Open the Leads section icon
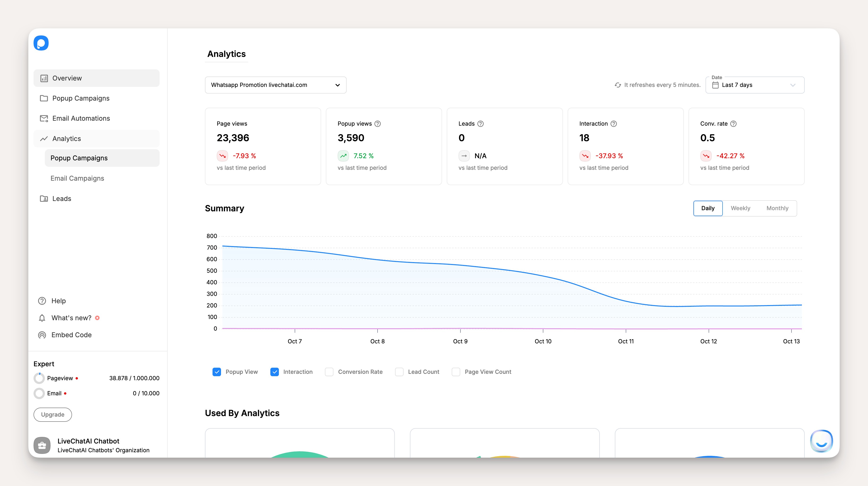Viewport: 868px width, 486px height. pos(44,199)
